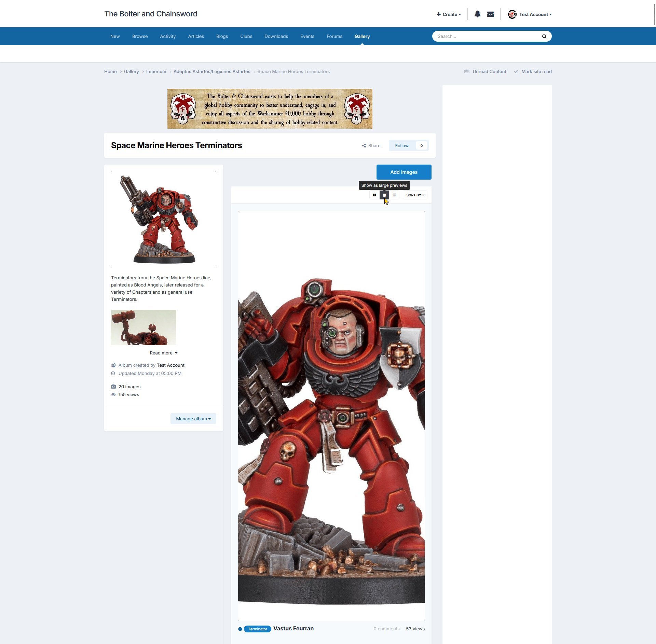The height and width of the screenshot is (644, 656).
Task: Click the Unread Content newspaper icon
Action: pos(466,72)
